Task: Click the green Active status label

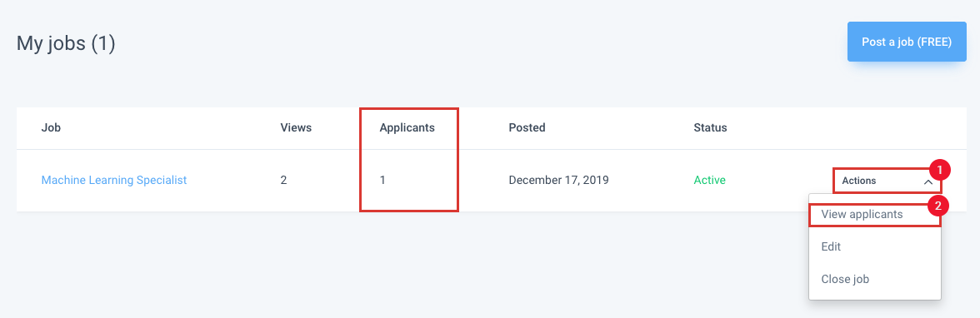Action: click(709, 180)
